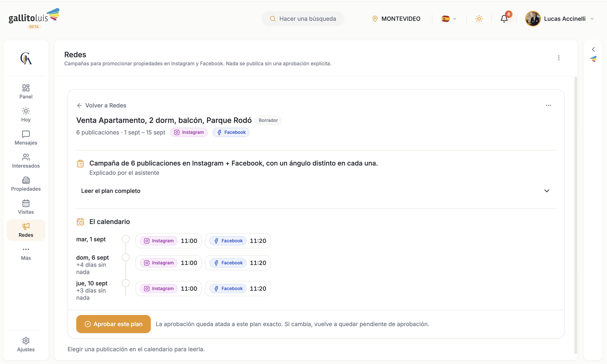Approve with Aprobar este plan button
The height and width of the screenshot is (364, 607).
pyautogui.click(x=113, y=324)
